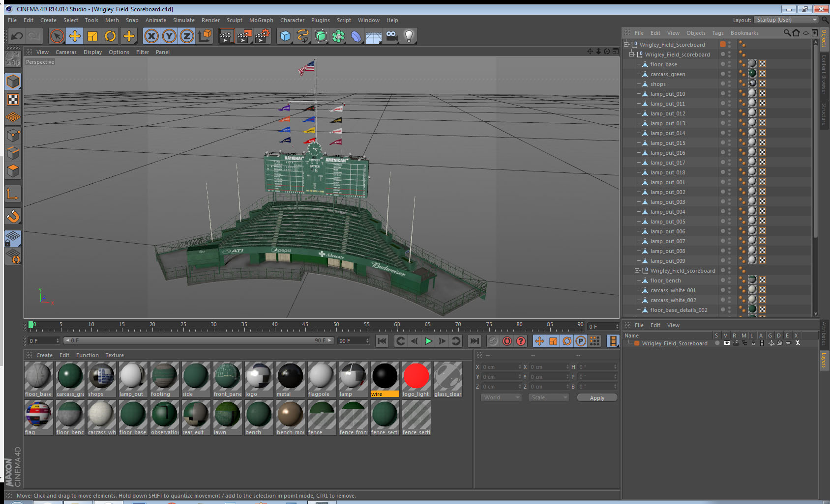Image resolution: width=830 pixels, height=504 pixels.
Task: Click the Position X input field
Action: point(501,367)
